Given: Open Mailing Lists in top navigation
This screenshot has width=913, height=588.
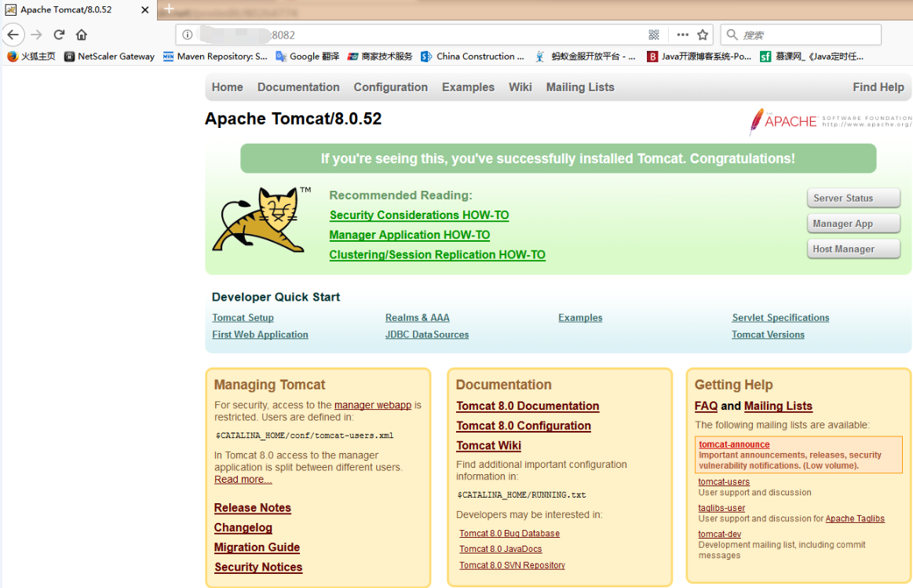Looking at the screenshot, I should (580, 87).
